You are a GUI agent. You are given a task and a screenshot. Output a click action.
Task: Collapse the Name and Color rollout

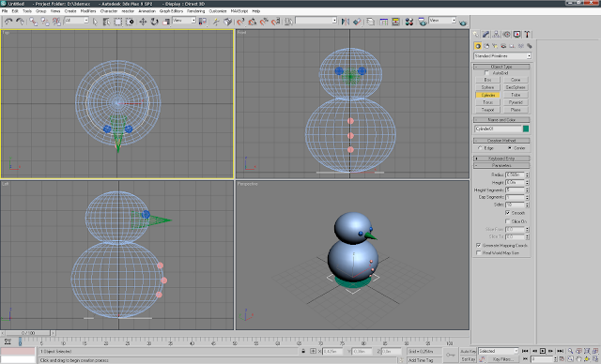501,120
